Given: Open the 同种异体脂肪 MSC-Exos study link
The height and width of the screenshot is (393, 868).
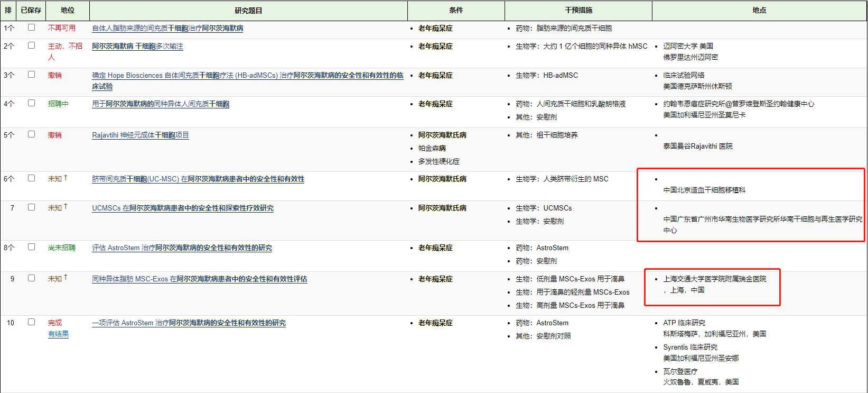Looking at the screenshot, I should click(199, 279).
